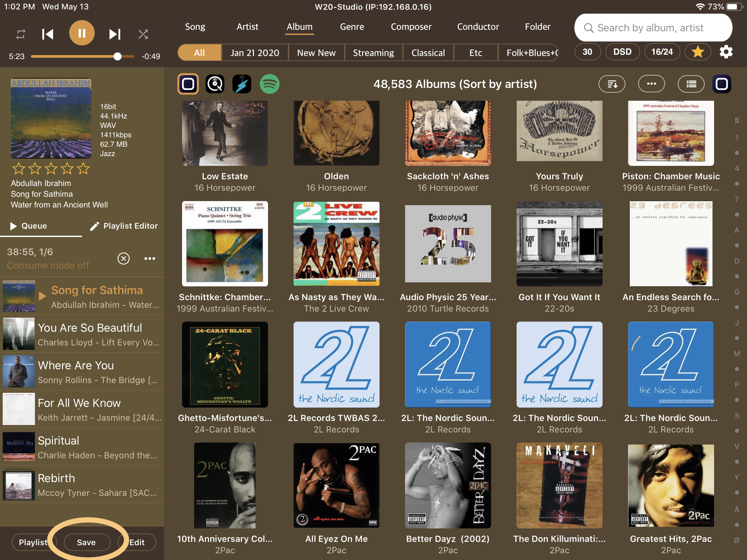Select the Album tab
The width and height of the screenshot is (747, 560).
(x=300, y=27)
